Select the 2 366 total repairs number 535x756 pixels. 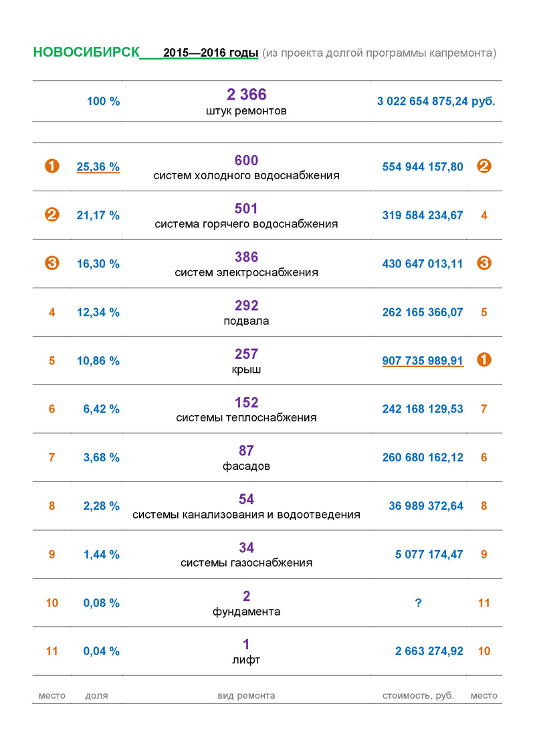point(246,95)
